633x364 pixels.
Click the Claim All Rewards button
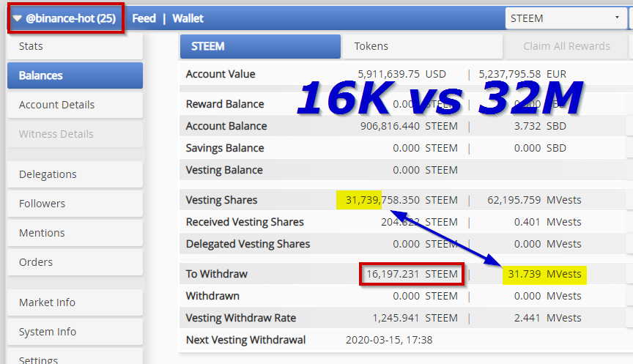tap(566, 46)
